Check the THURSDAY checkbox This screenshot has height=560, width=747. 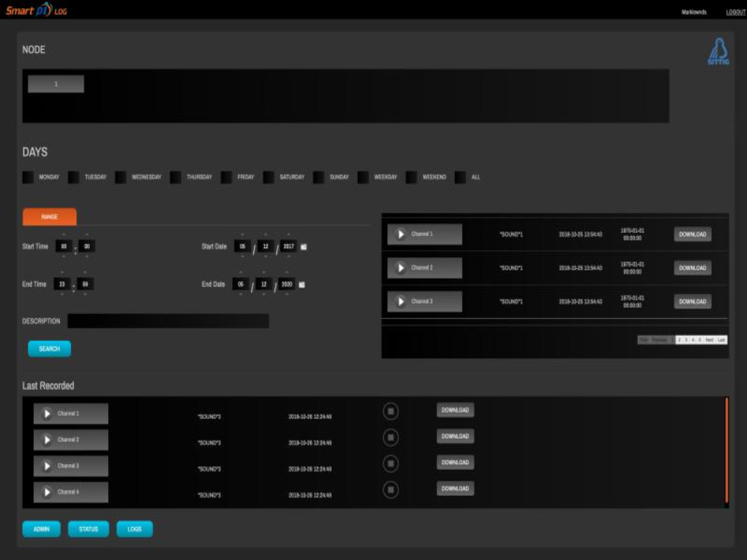point(176,177)
